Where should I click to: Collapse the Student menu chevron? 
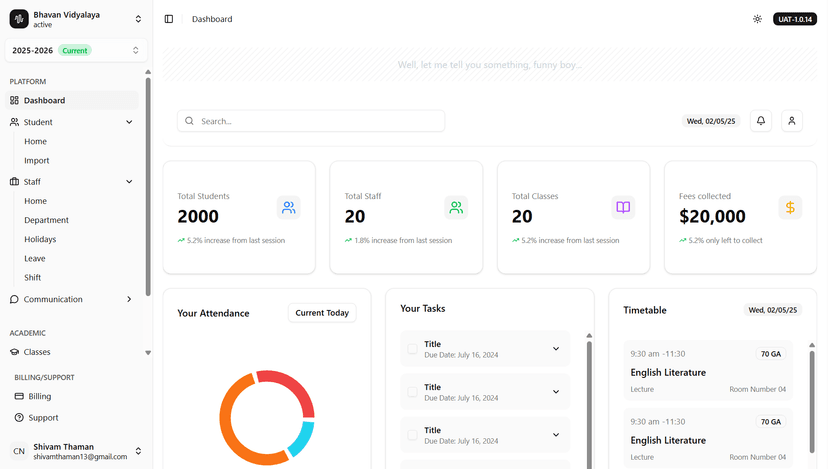click(129, 122)
